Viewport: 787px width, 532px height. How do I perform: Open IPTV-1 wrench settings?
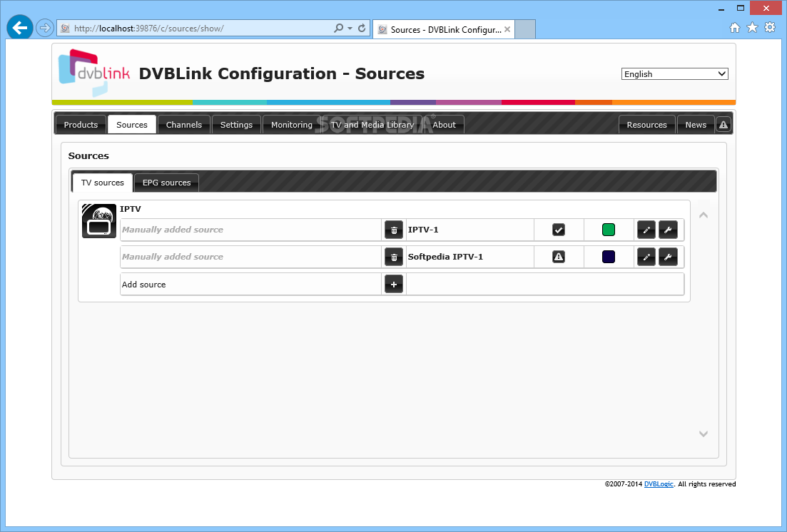click(668, 230)
